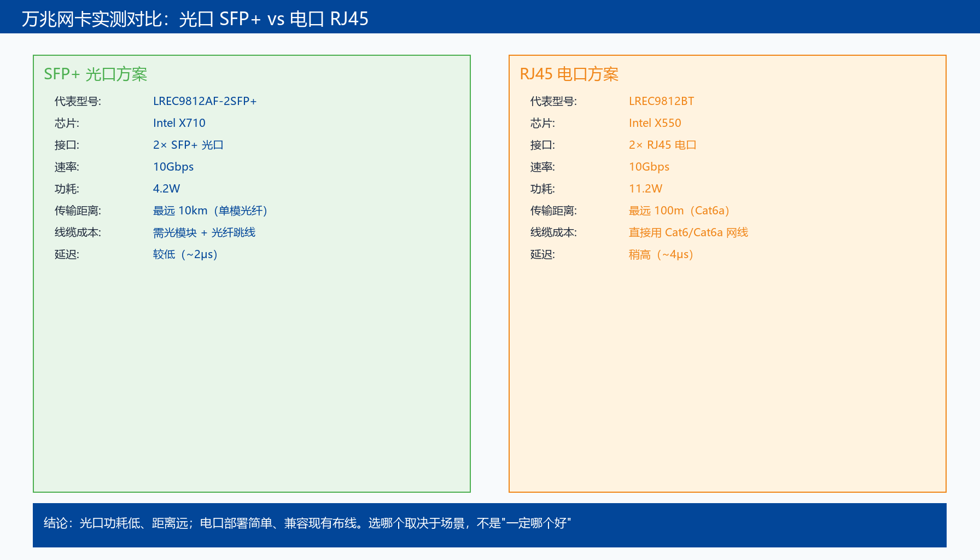Click the "代表型号:" label in RJ45 panel
980x560 pixels.
[x=553, y=101]
